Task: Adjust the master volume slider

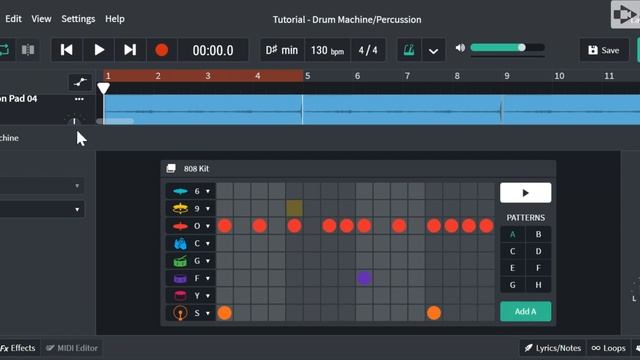Action: point(508,48)
